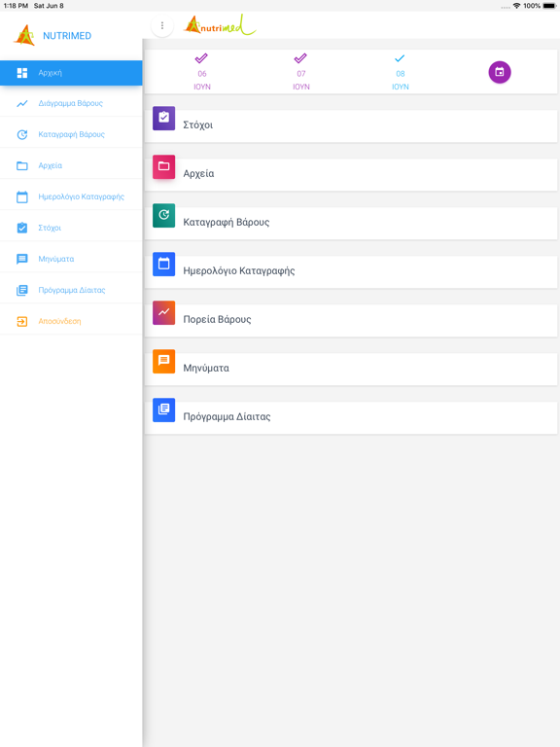Click the double checkmark above 07 ΙΟΥΝ

(300, 58)
